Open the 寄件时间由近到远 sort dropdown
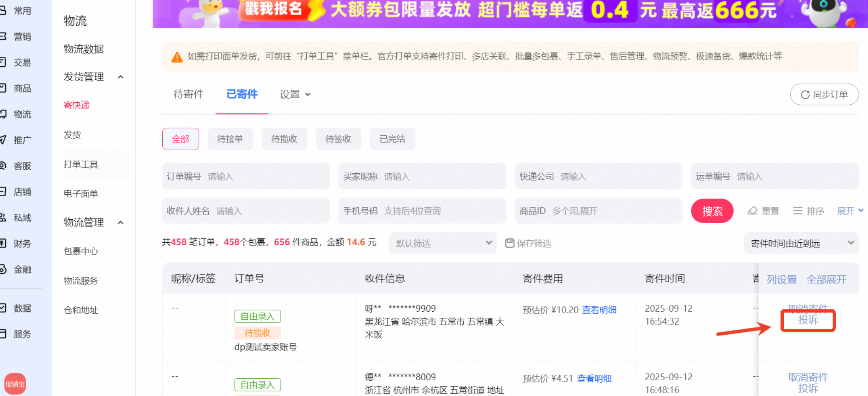Viewport: 868px width, 396px height. click(x=801, y=243)
